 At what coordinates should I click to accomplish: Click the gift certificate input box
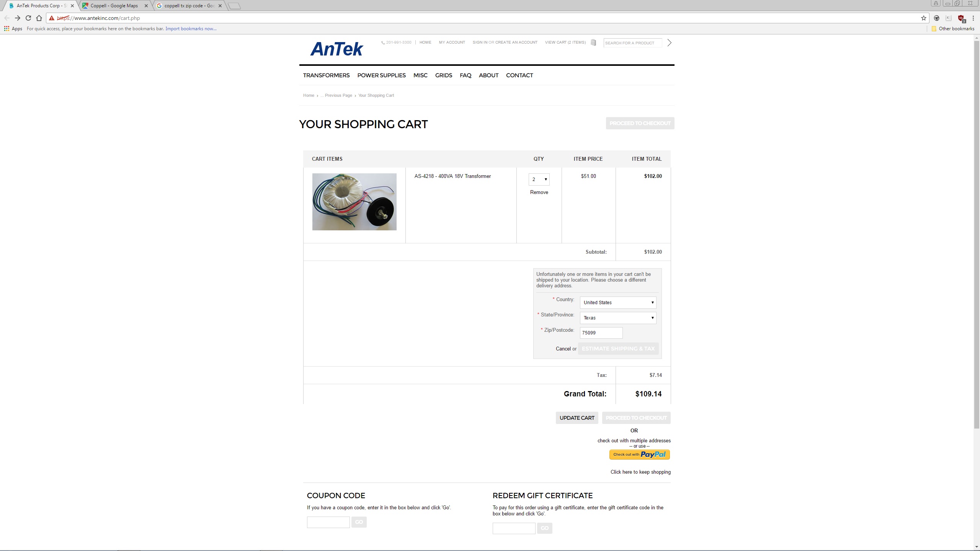[x=514, y=528]
